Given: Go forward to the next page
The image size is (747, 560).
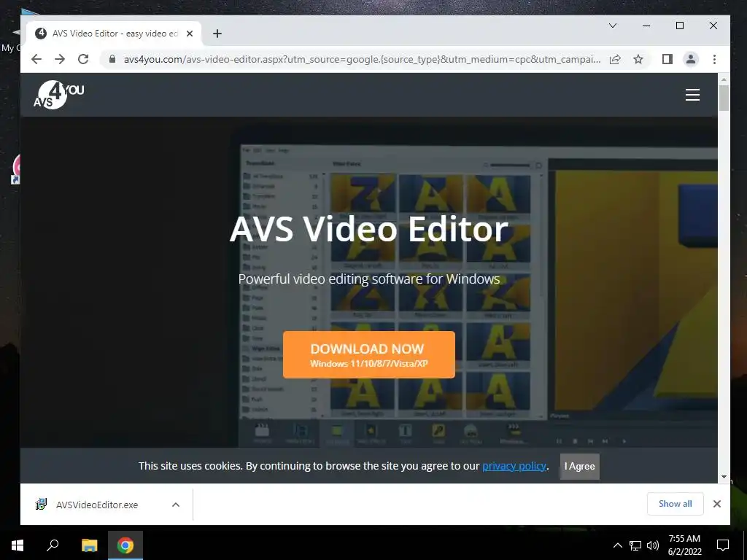Looking at the screenshot, I should (60, 59).
